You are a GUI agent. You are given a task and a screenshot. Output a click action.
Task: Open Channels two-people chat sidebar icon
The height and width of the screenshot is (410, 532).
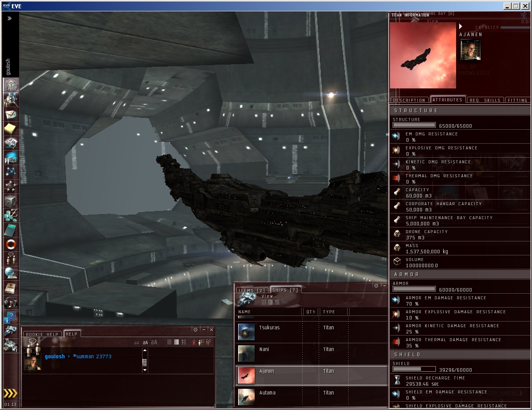[x=10, y=259]
